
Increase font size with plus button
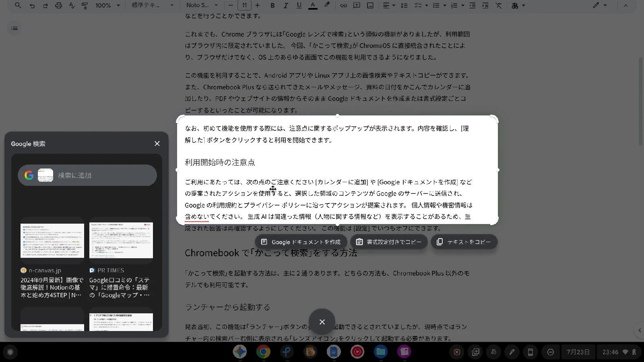coord(258,5)
